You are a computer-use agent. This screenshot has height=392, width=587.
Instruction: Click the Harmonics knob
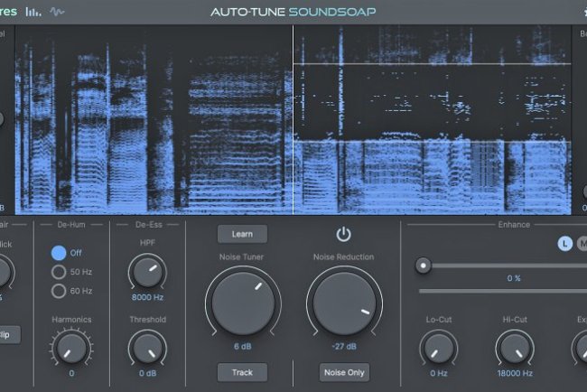pos(71,349)
